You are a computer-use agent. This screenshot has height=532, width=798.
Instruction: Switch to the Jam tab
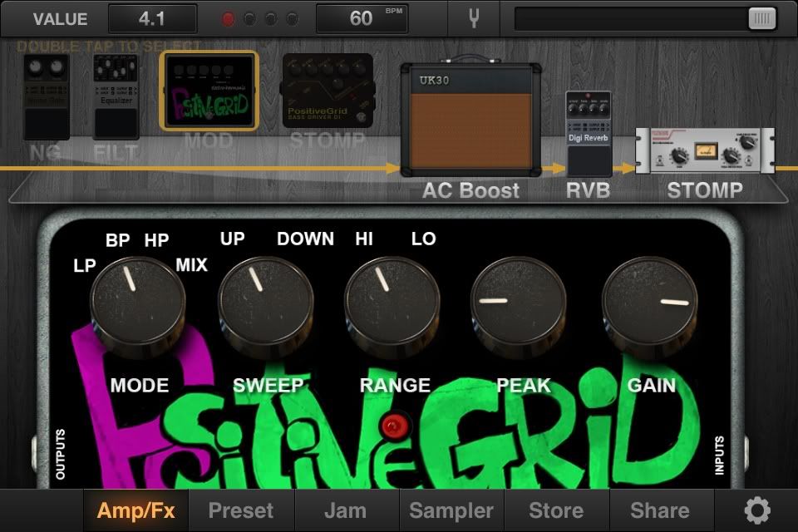[x=346, y=510]
